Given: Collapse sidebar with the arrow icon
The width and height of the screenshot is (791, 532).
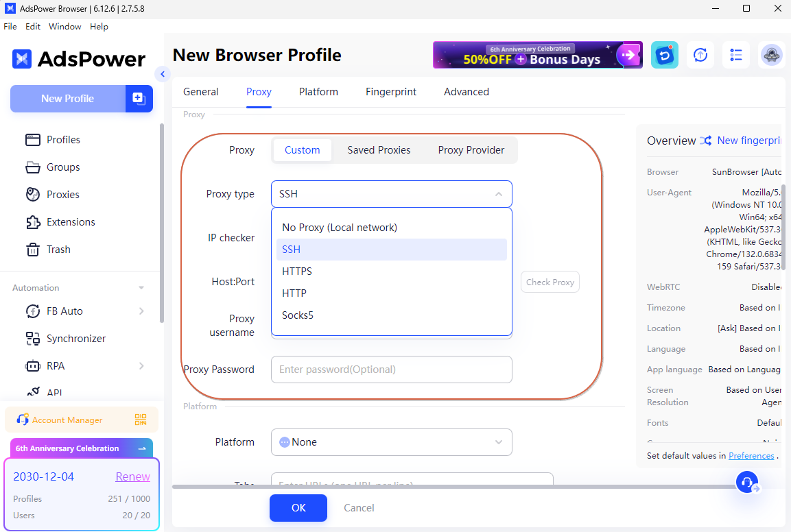Looking at the screenshot, I should click(x=163, y=74).
